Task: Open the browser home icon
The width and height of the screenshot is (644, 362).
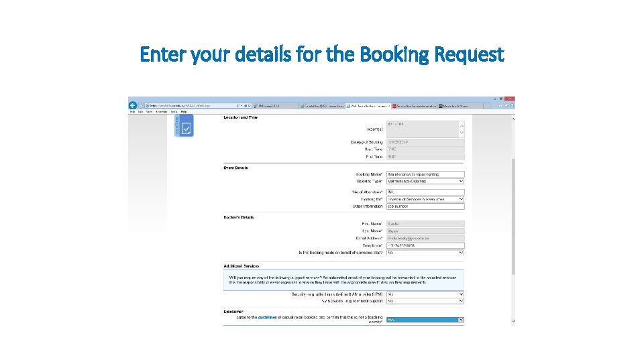Action: click(x=500, y=105)
